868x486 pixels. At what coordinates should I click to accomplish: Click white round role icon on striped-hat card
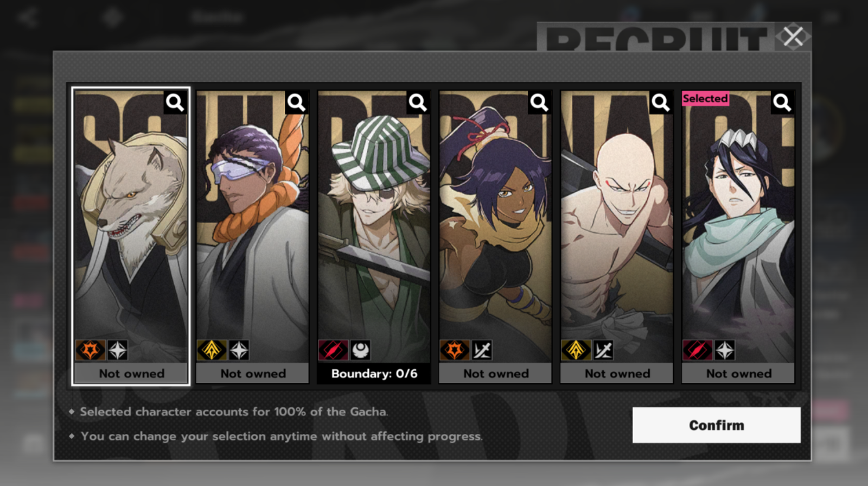[x=360, y=350]
